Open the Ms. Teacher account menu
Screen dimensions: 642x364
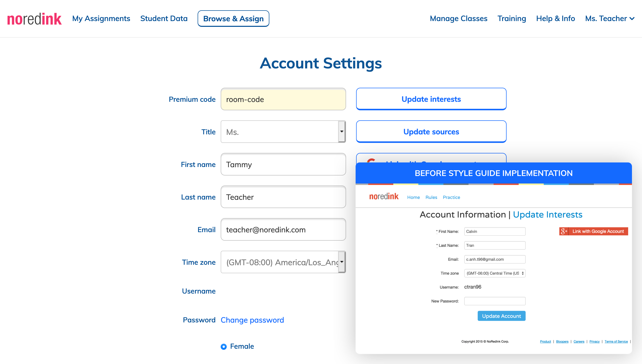click(610, 19)
